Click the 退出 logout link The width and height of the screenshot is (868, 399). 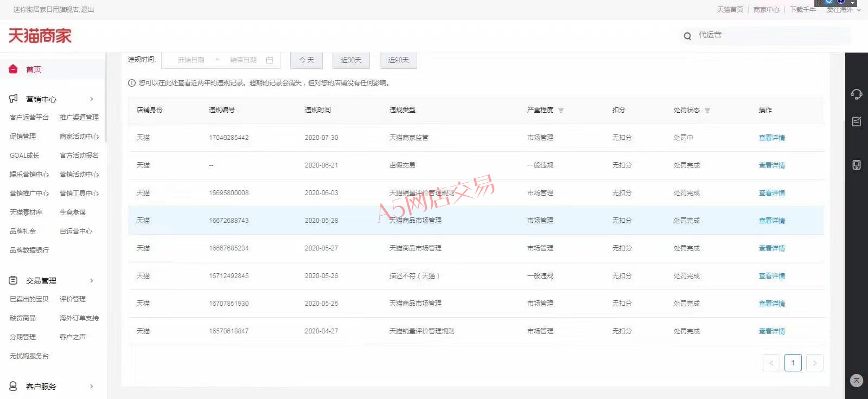point(88,10)
